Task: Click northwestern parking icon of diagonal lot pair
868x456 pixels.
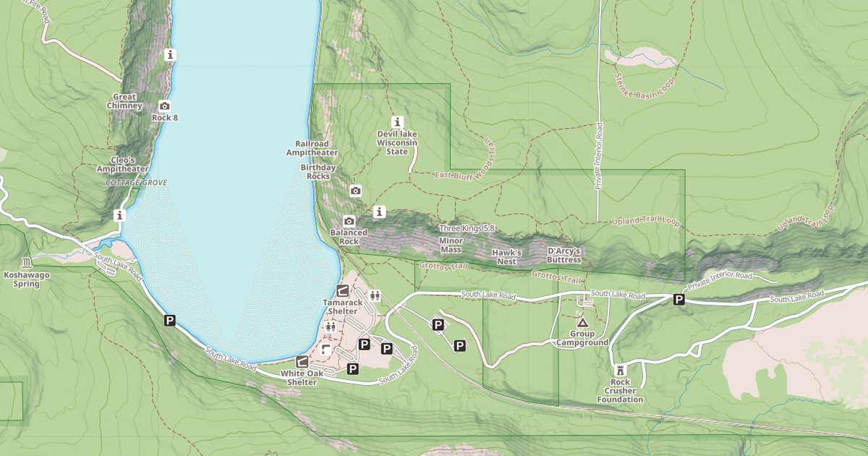Action: [438, 326]
